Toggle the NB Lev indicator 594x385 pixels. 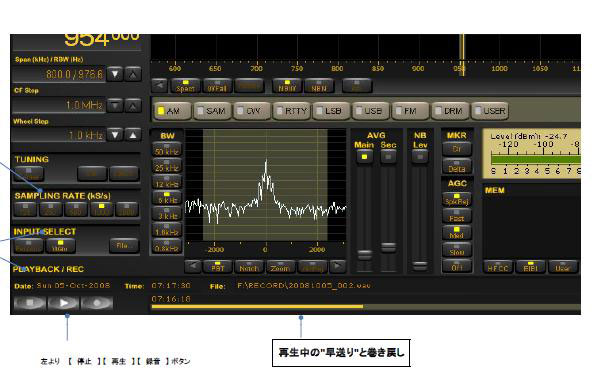420,157
